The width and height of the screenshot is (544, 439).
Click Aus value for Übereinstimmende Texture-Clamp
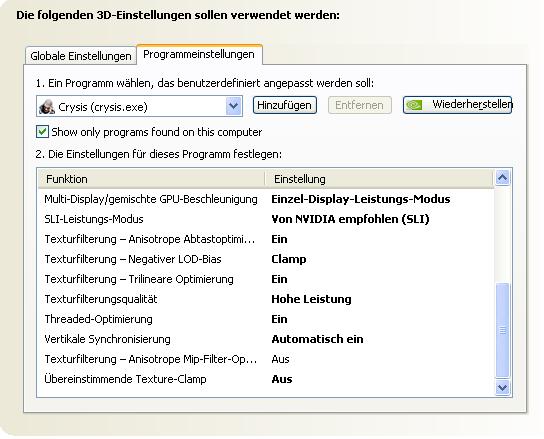(282, 379)
